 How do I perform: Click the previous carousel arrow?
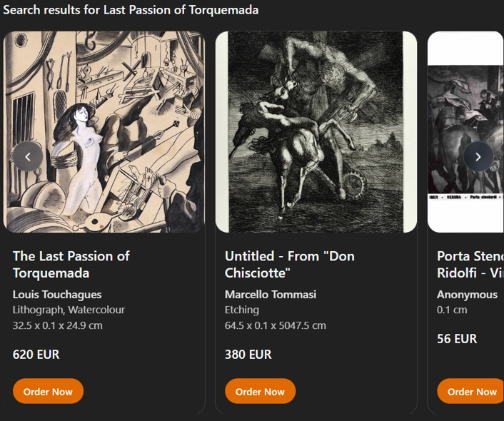[29, 157]
